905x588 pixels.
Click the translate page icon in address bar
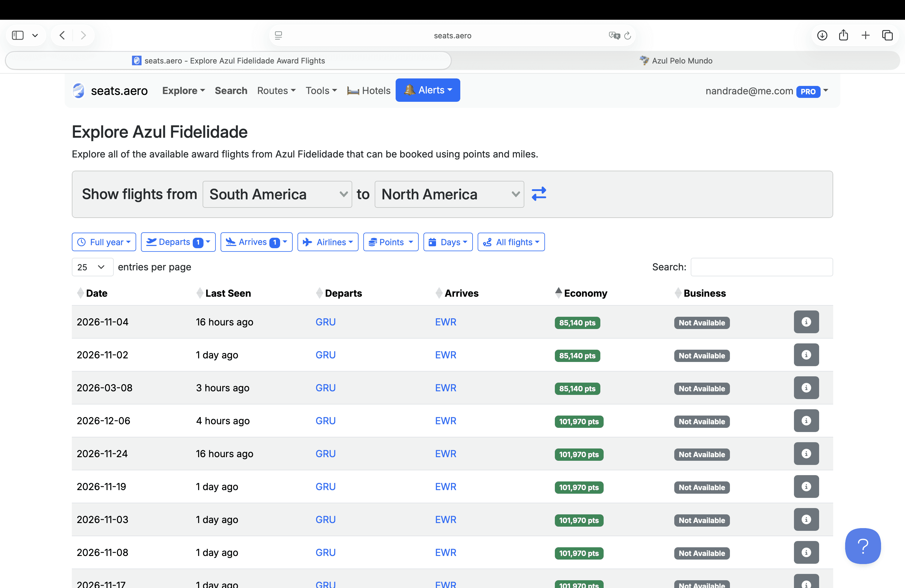tap(614, 35)
